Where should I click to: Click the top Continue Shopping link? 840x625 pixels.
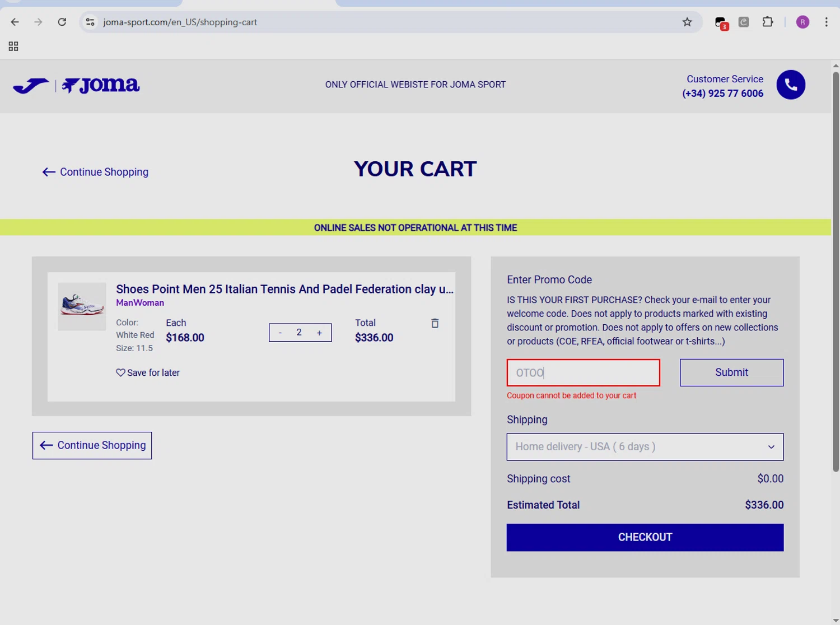pos(95,172)
